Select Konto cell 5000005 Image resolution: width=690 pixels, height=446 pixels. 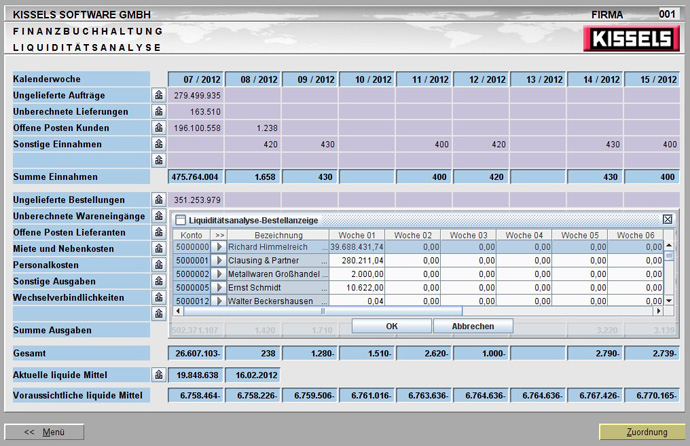click(192, 288)
